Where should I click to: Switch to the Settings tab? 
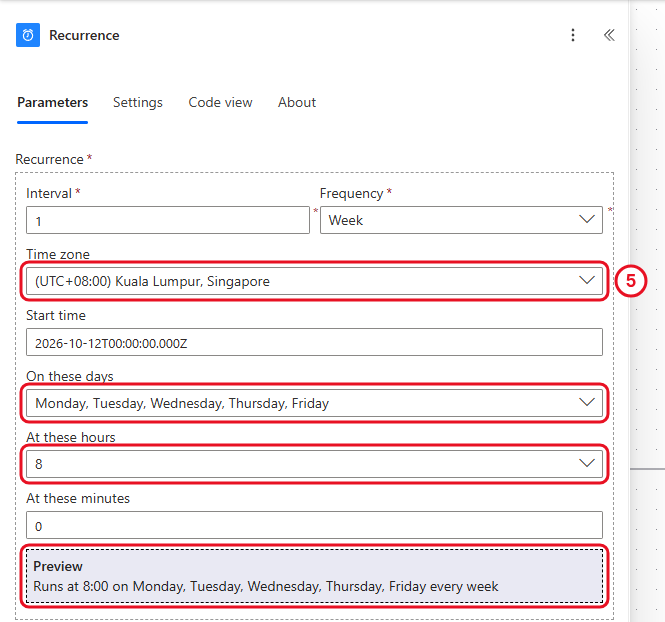pos(137,103)
